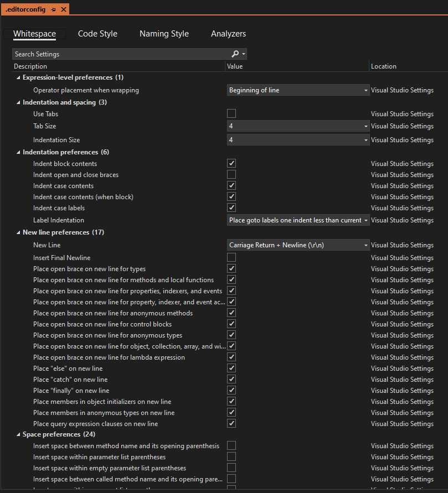448x493 pixels.
Task: Open the New Line dropdown
Action: 365,245
